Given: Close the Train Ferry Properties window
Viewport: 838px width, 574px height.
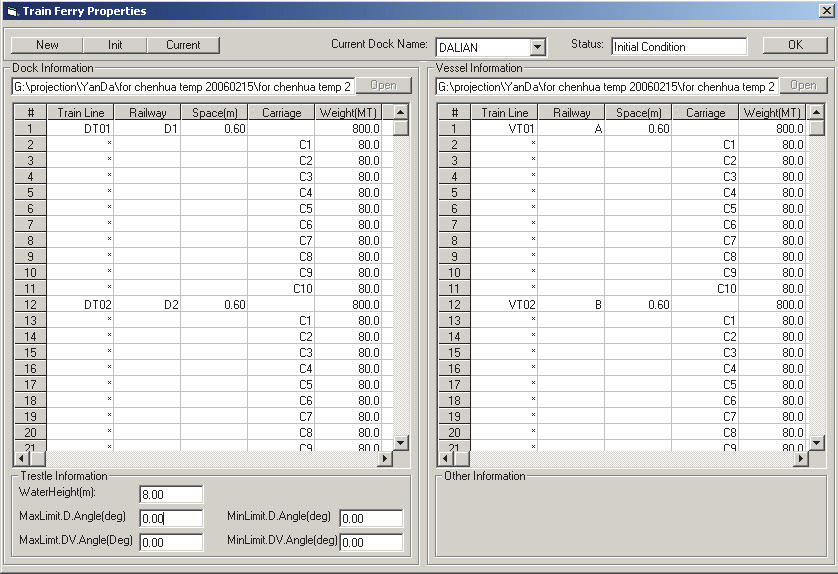Looking at the screenshot, I should coord(826,11).
